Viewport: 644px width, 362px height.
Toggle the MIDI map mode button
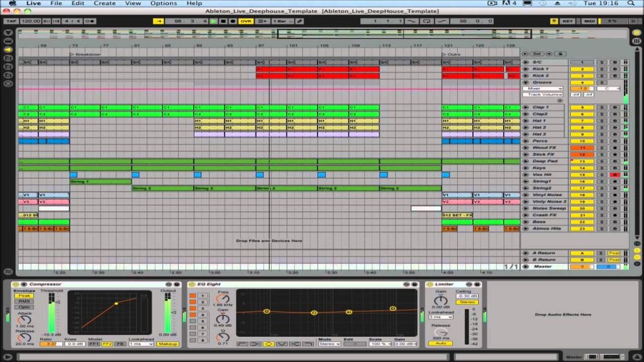point(589,21)
